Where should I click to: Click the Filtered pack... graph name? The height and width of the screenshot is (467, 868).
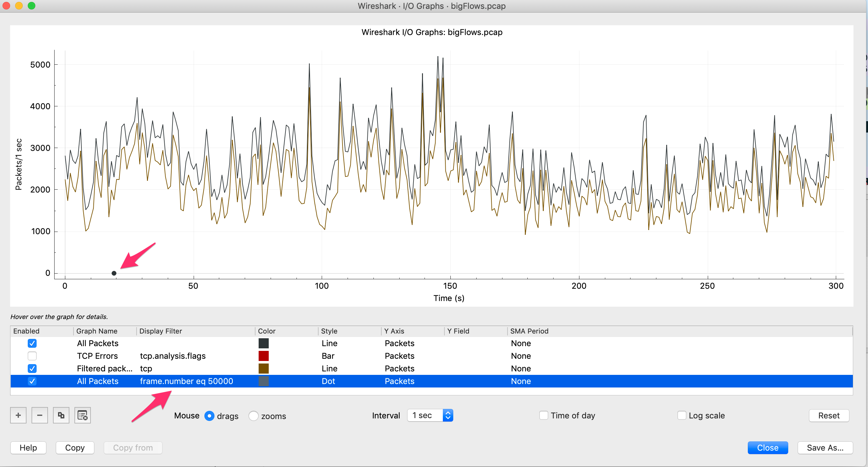click(104, 368)
